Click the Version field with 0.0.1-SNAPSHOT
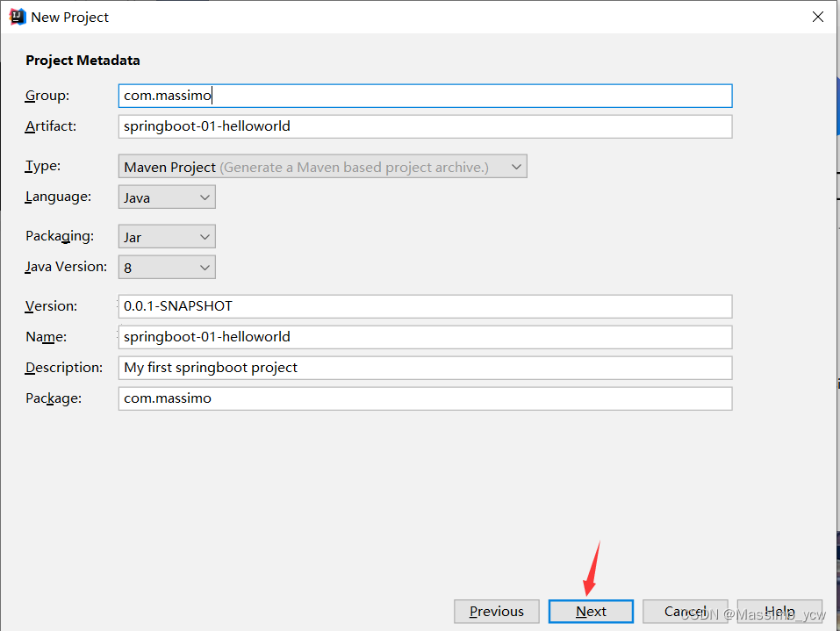The image size is (840, 631). 425,306
